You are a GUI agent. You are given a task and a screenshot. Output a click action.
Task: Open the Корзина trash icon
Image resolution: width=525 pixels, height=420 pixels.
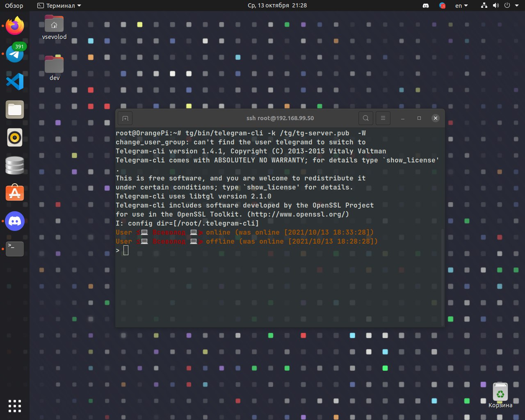point(500,395)
